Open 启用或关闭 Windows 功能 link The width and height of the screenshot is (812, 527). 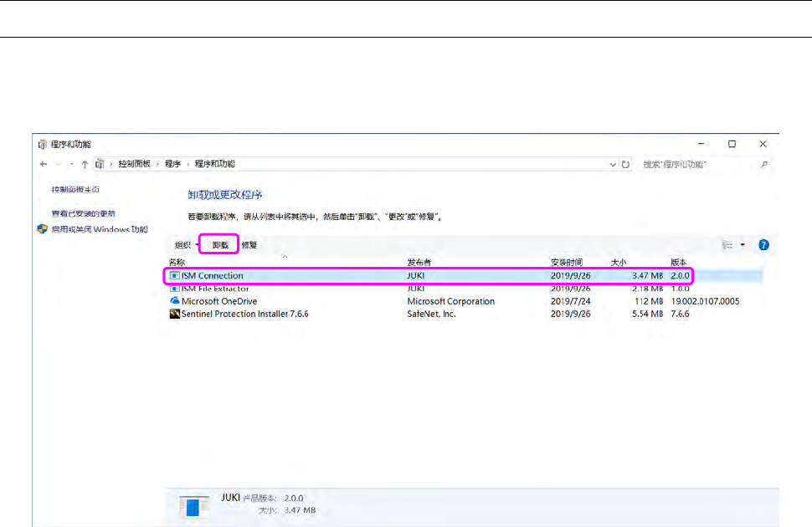(100, 229)
